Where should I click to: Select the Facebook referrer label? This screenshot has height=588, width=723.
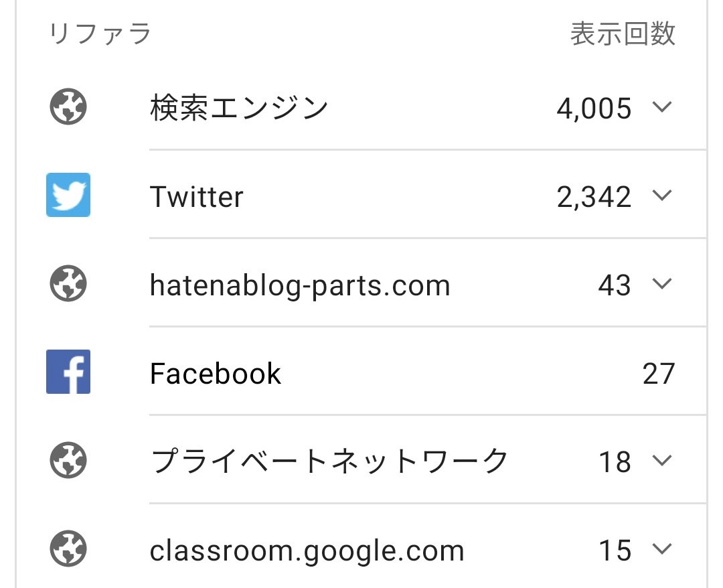[216, 374]
